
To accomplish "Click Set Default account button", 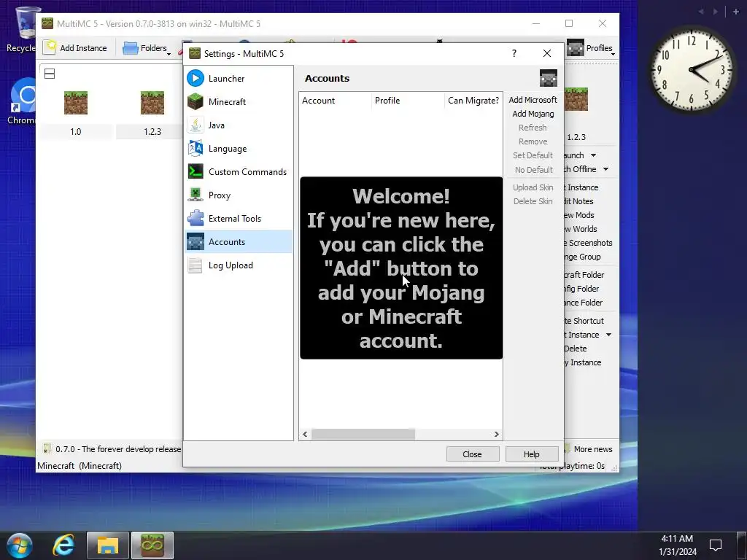I will 533,155.
